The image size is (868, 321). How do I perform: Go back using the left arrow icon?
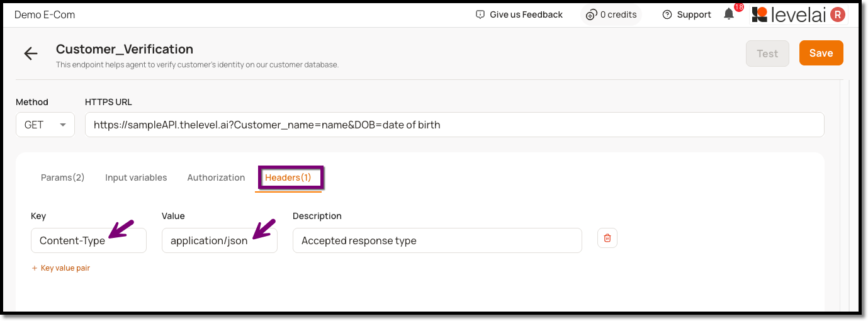point(31,53)
